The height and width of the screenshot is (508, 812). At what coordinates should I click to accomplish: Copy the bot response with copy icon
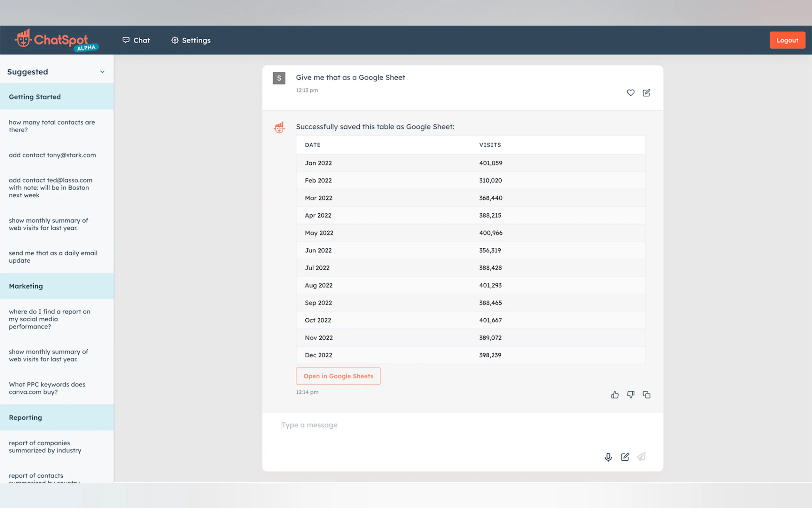646,394
